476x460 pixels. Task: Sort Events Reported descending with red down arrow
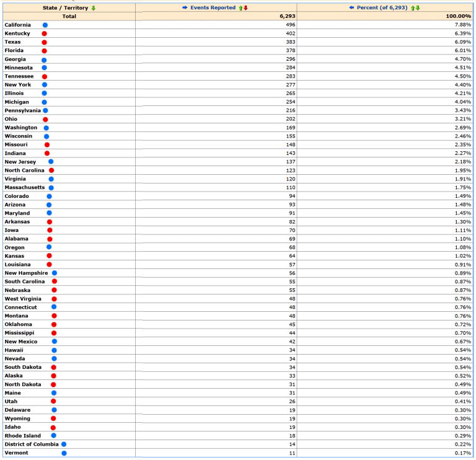click(x=245, y=8)
